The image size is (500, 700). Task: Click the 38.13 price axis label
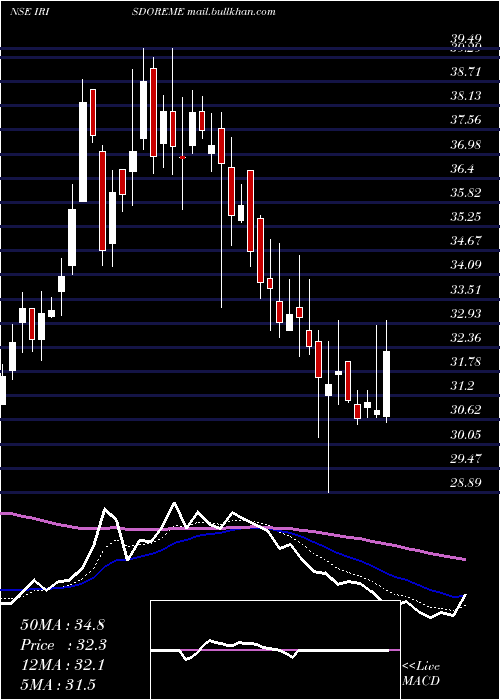466,96
